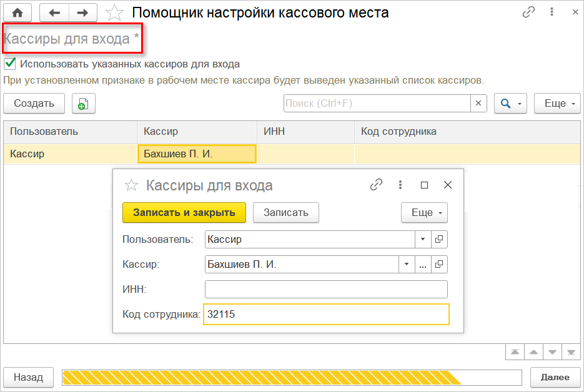Expand the Пользователь dropdown in dialog
This screenshot has height=392, width=584.
(423, 240)
